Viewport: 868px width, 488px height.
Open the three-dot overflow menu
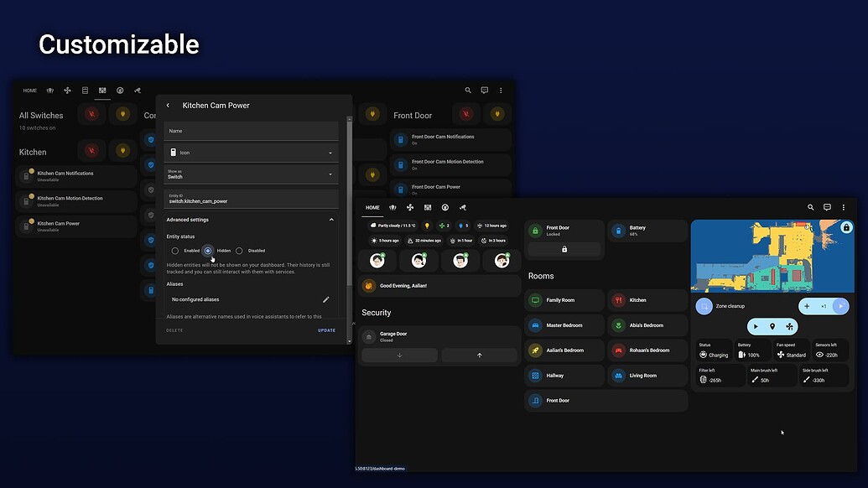(x=843, y=207)
